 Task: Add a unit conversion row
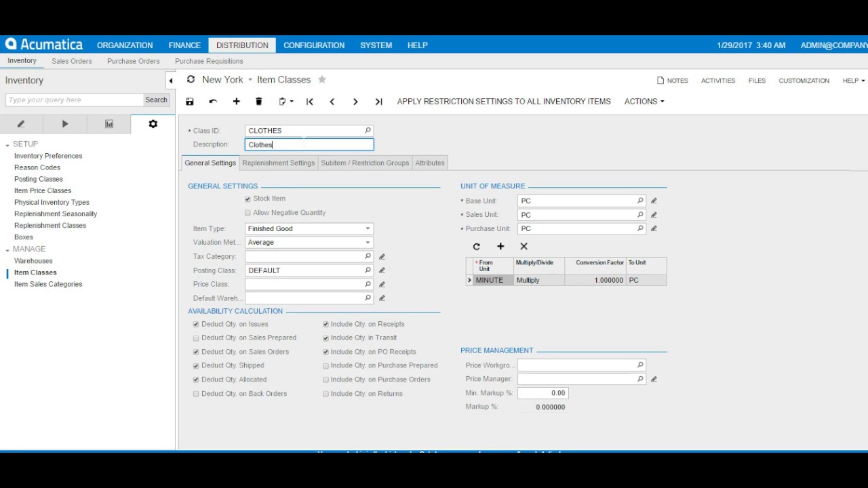click(x=500, y=247)
